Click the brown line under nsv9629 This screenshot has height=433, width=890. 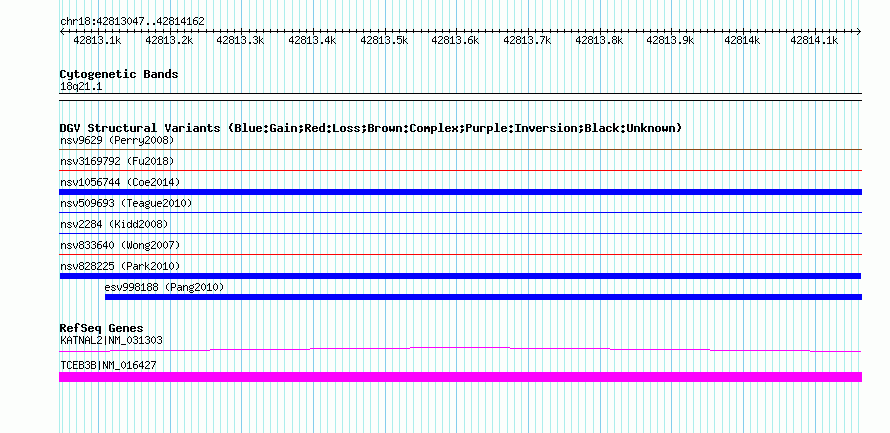click(x=461, y=149)
